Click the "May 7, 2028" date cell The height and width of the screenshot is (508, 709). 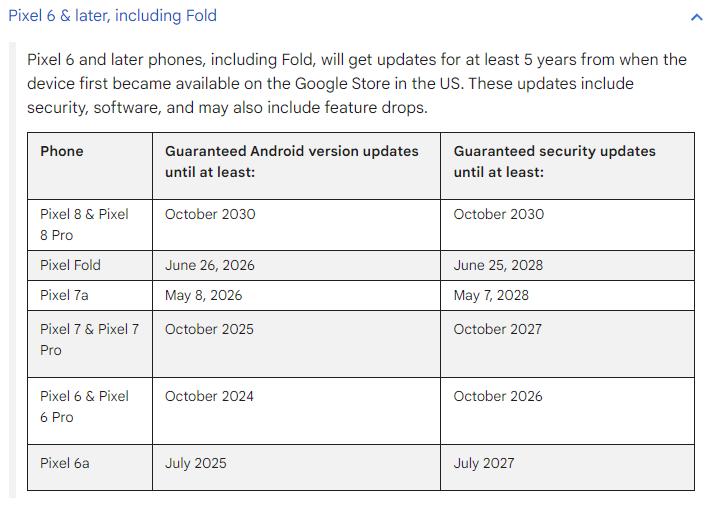coord(491,295)
